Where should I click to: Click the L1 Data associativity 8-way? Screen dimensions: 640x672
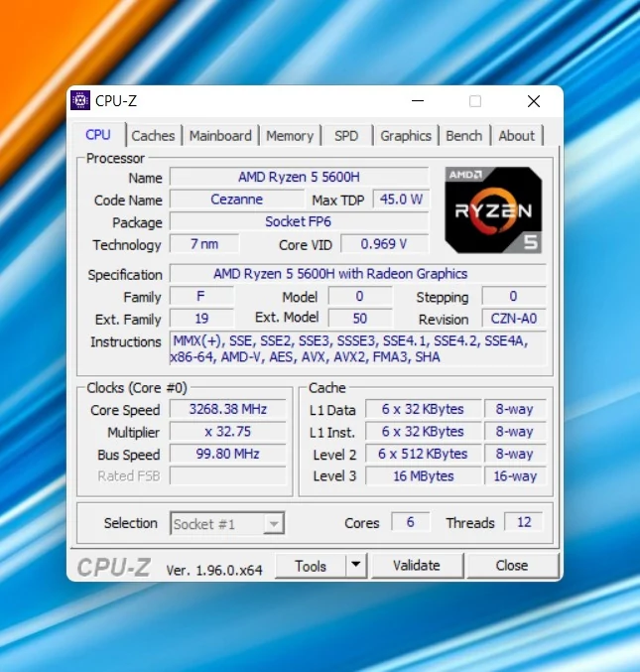pos(515,409)
